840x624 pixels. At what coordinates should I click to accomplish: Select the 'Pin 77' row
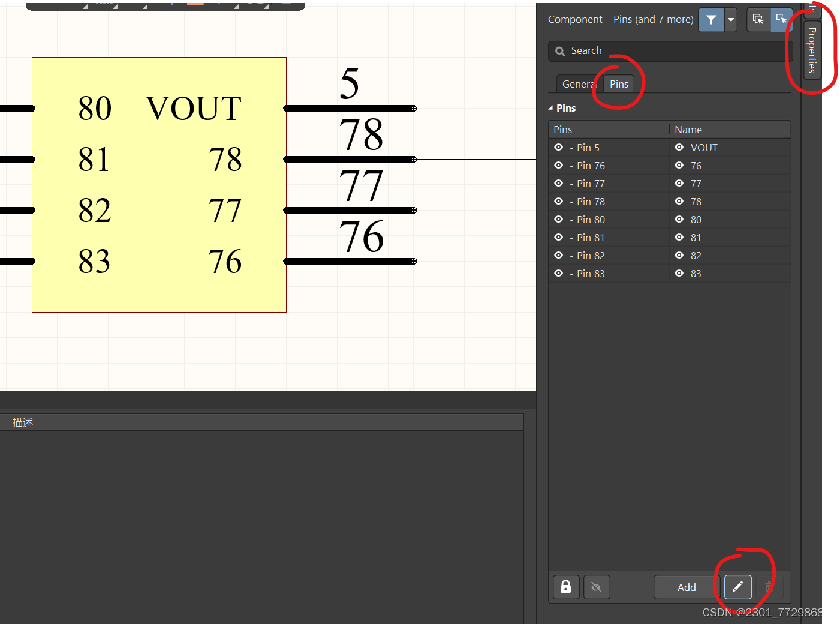point(670,184)
